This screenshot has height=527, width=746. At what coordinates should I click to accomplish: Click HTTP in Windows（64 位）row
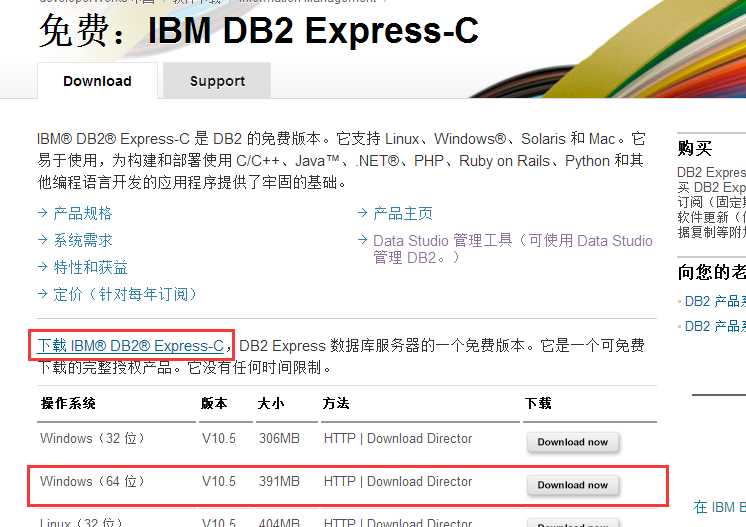(x=340, y=481)
